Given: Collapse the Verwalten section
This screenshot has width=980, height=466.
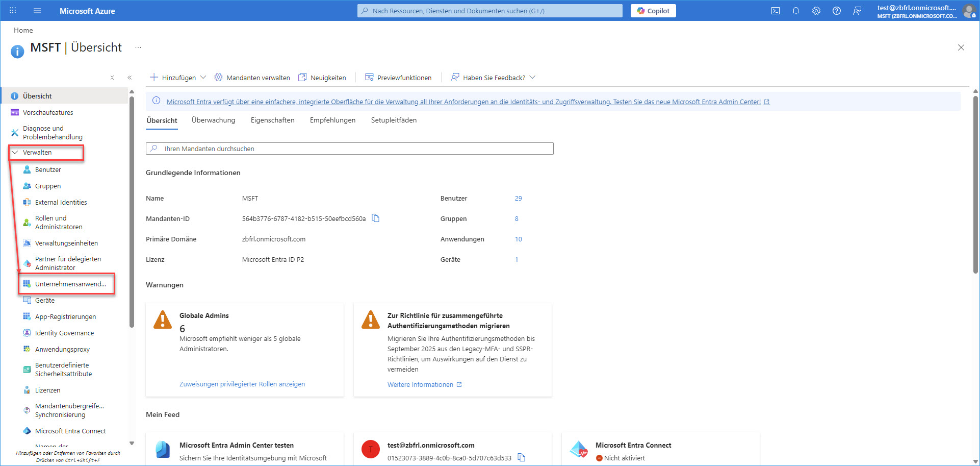Looking at the screenshot, I should pyautogui.click(x=38, y=152).
